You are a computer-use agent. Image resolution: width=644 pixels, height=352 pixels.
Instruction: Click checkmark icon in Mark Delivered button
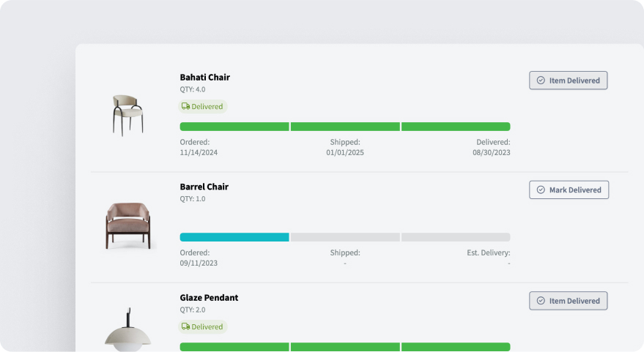click(541, 190)
